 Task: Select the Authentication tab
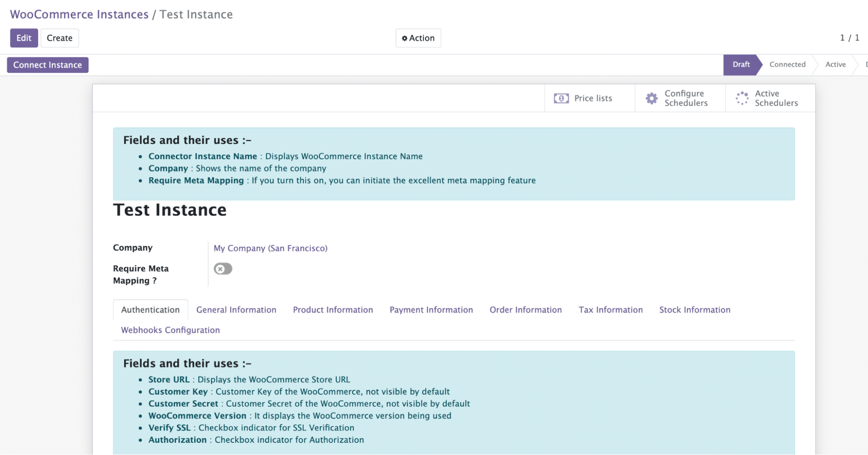point(150,310)
